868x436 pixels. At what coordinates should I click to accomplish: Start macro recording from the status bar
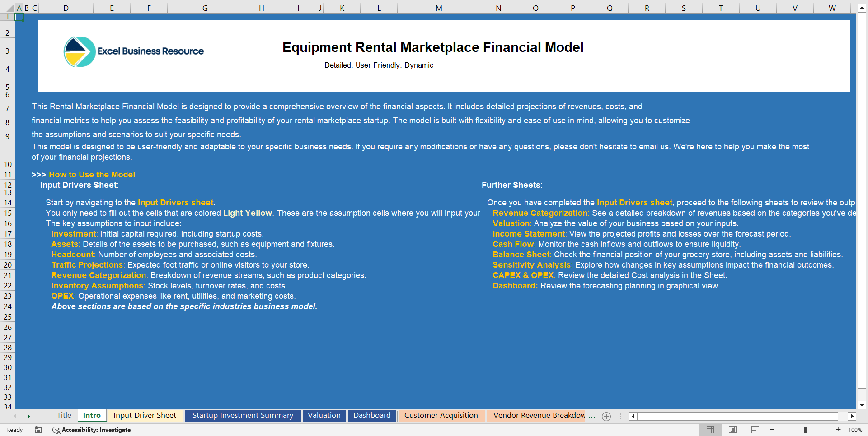(38, 430)
